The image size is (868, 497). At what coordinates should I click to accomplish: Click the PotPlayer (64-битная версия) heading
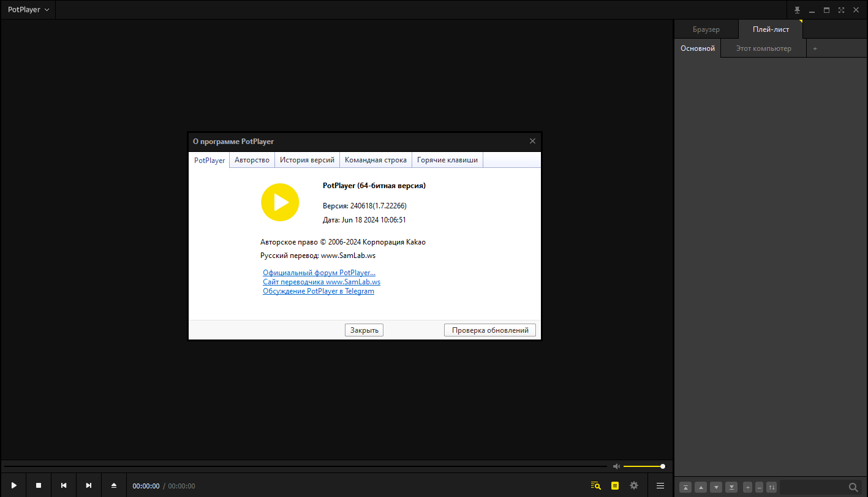pyautogui.click(x=374, y=186)
